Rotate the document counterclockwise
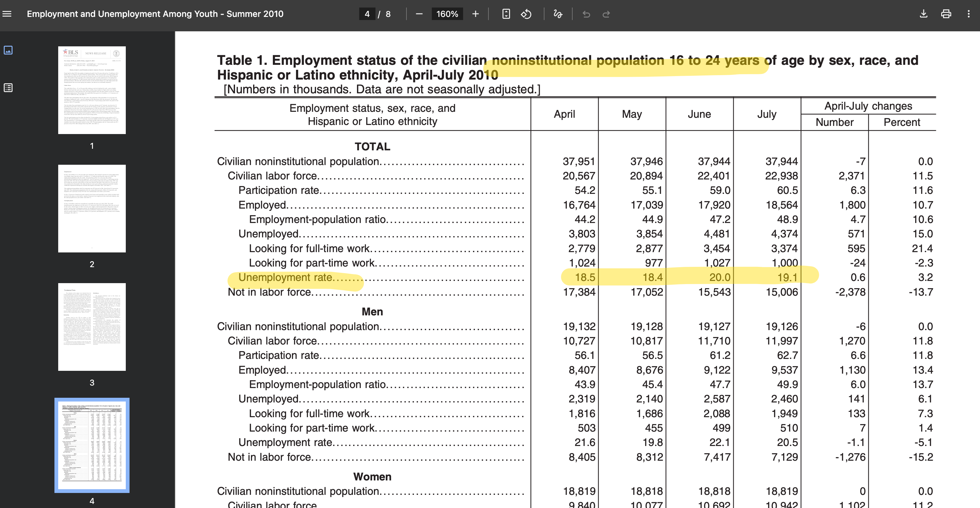Screen dimensions: 980x508 526,14
